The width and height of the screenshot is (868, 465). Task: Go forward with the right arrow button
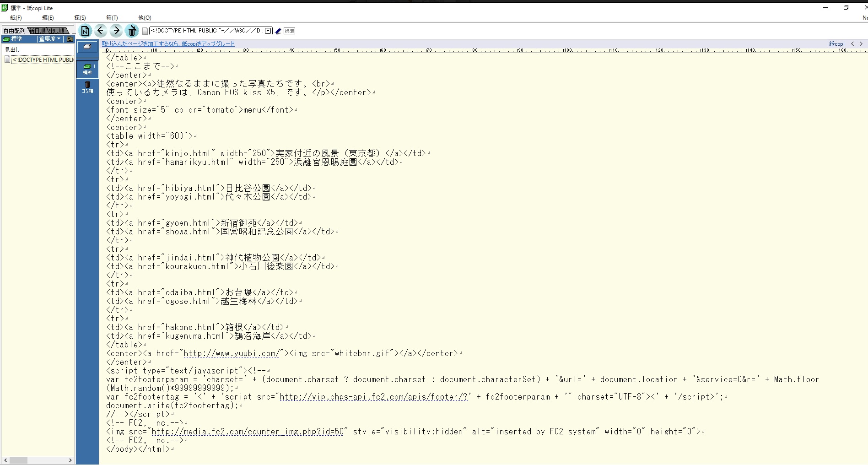pyautogui.click(x=116, y=31)
